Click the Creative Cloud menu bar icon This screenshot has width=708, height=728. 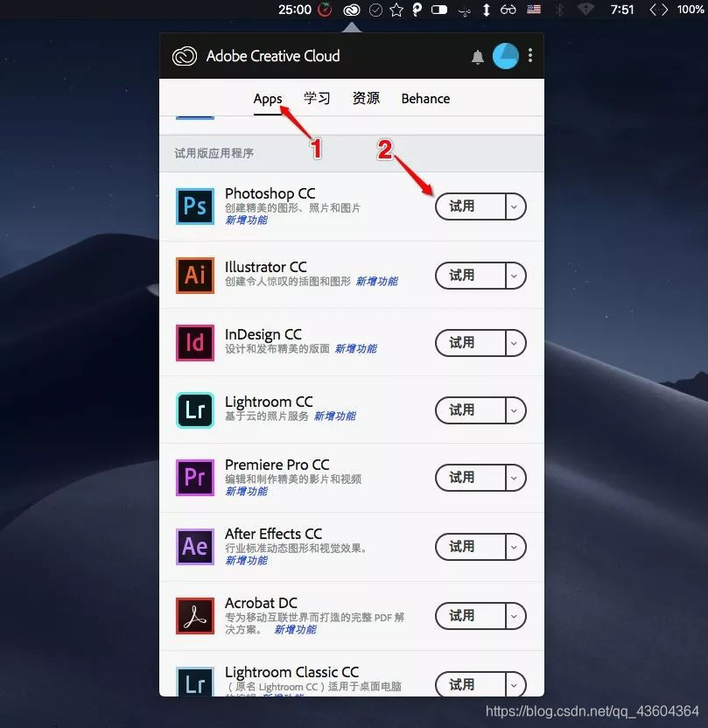[352, 10]
